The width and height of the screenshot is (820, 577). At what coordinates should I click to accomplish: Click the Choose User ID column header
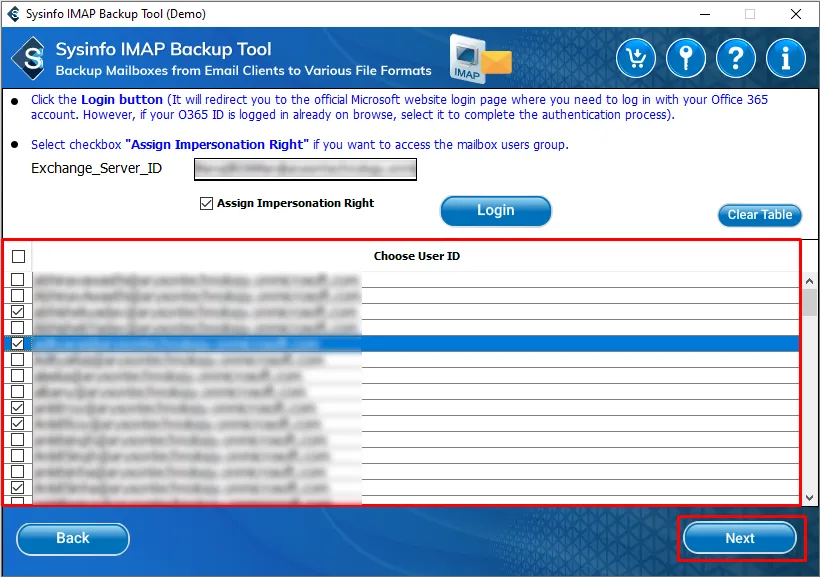(x=416, y=256)
